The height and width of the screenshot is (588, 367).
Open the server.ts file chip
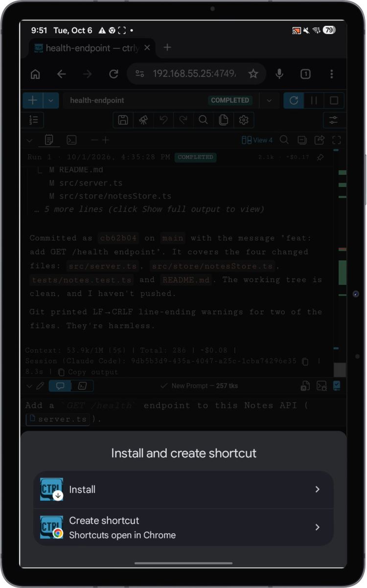pyautogui.click(x=58, y=419)
